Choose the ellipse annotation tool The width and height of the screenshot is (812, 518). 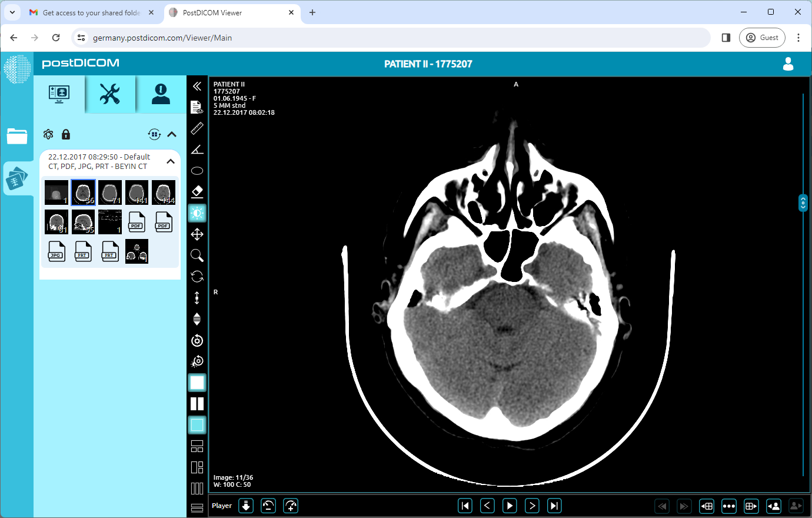click(197, 171)
